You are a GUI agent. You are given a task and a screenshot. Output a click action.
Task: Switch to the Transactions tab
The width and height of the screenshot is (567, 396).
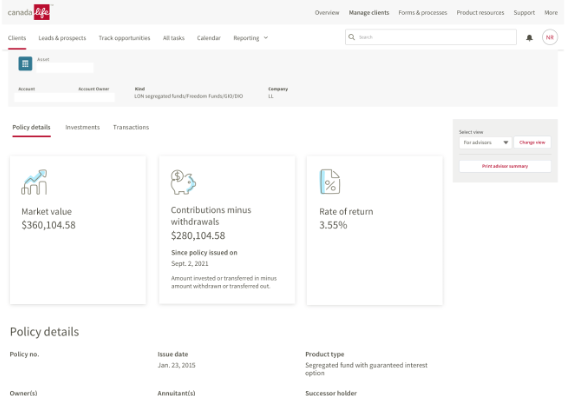[131, 127]
